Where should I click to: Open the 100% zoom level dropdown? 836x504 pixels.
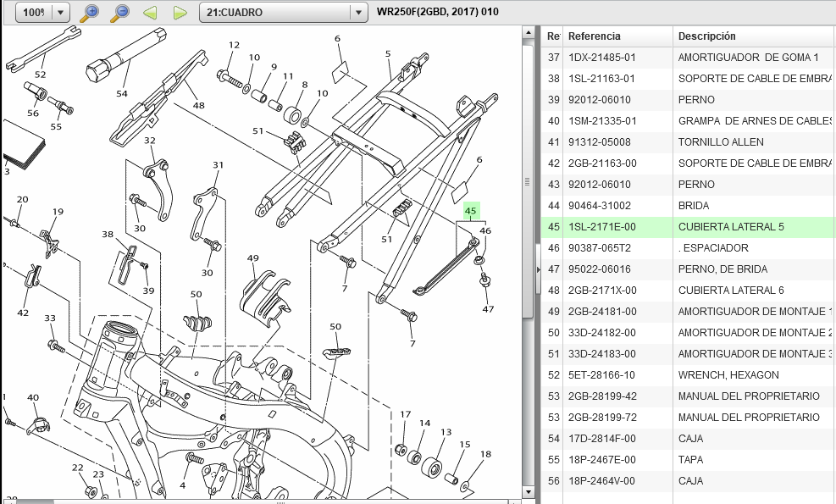(61, 12)
